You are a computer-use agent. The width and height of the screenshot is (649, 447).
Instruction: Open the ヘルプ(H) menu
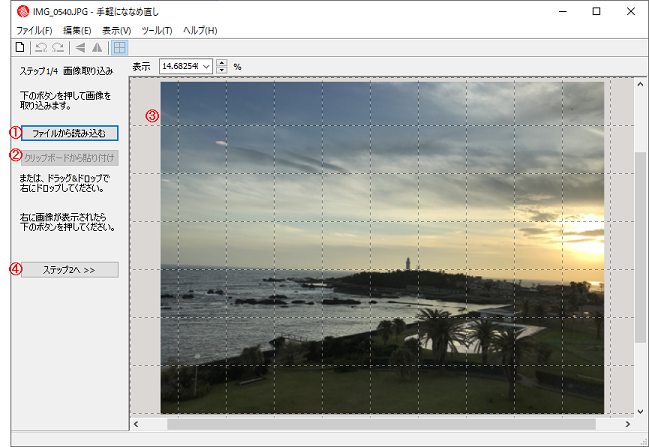click(199, 31)
